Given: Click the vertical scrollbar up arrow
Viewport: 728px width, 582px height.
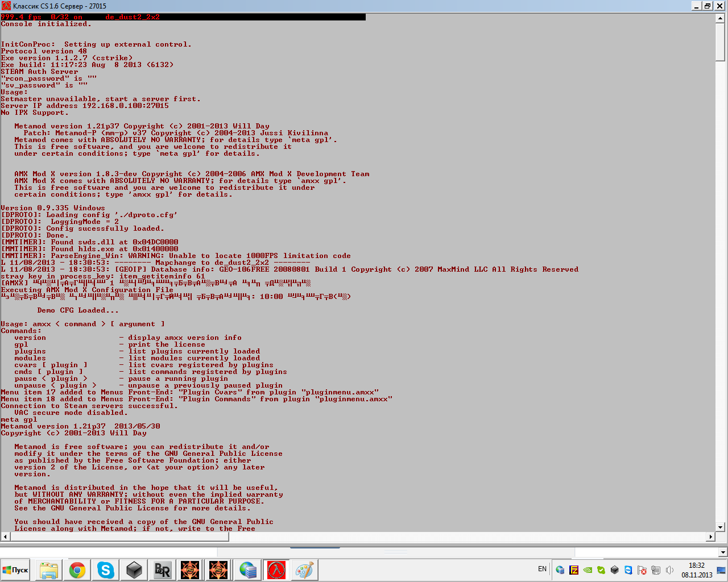Looking at the screenshot, I should (720, 18).
